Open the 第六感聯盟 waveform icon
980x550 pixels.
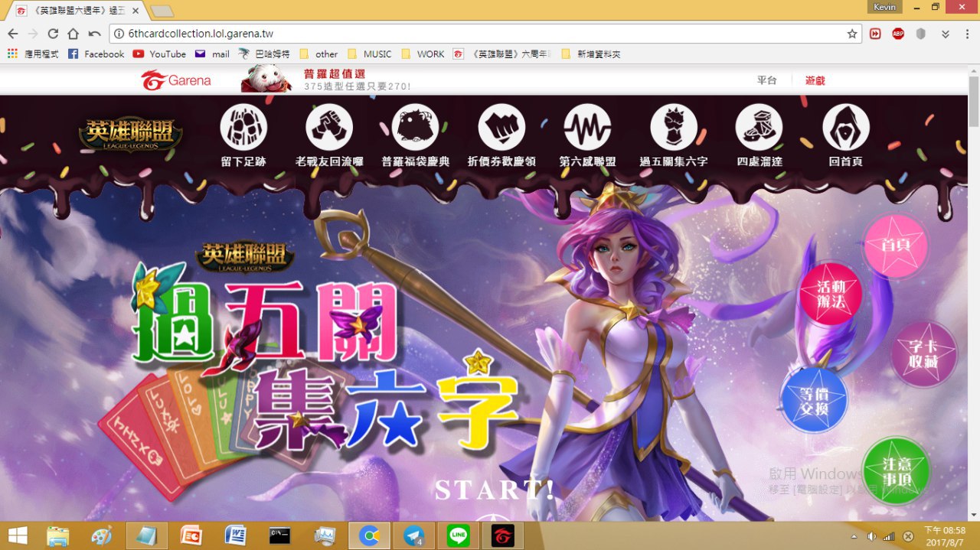point(587,127)
